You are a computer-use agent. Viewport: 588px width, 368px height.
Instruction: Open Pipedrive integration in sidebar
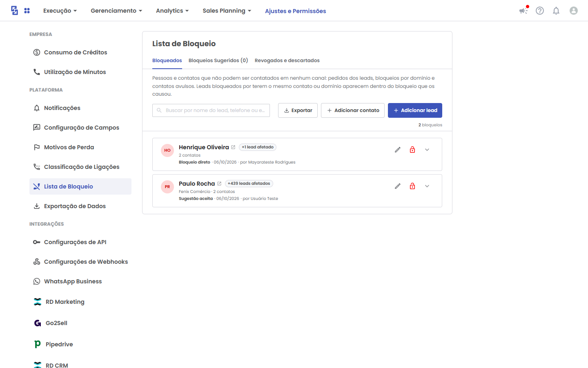80,344
